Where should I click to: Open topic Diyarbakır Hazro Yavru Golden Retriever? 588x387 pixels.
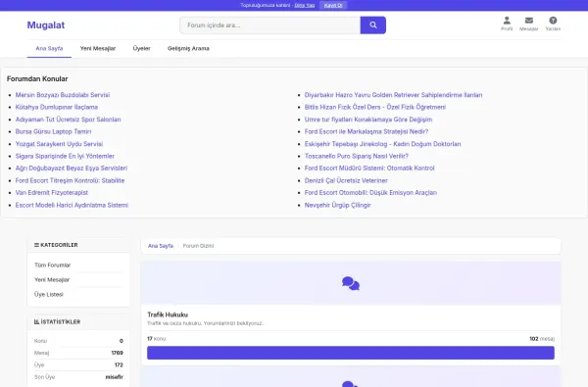coord(393,95)
